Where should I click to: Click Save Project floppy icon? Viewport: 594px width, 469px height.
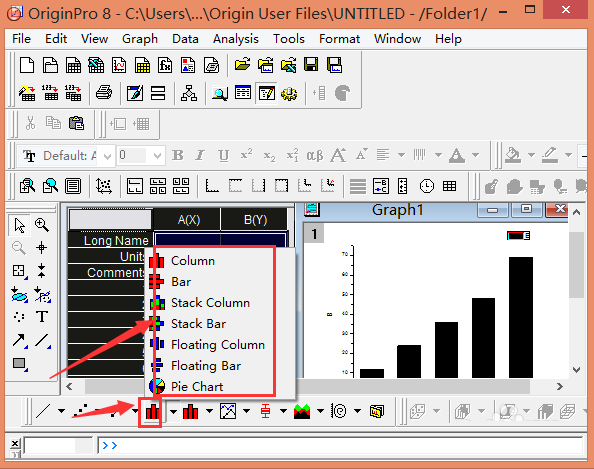coord(311,65)
